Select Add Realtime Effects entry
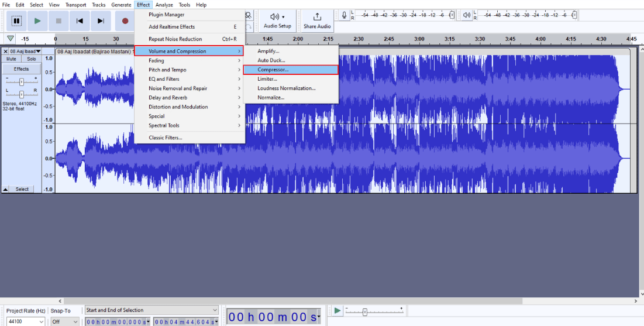The height and width of the screenshot is (326, 644). [190, 27]
